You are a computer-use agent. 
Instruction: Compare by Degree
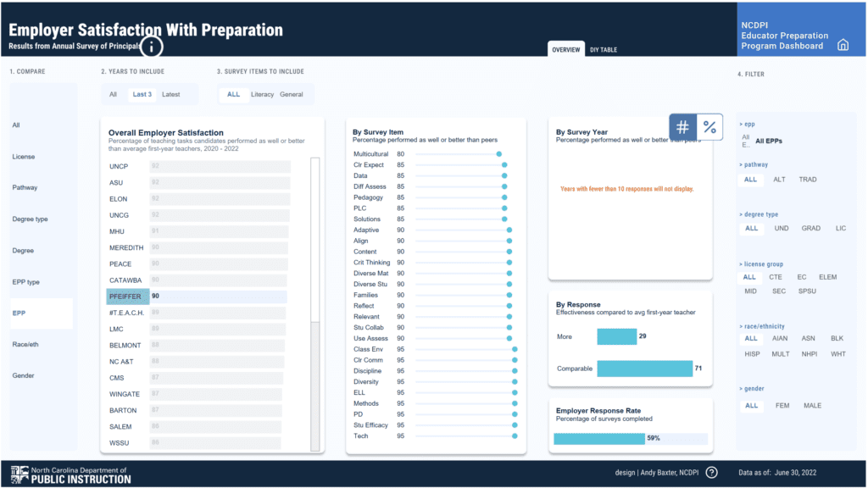click(23, 251)
